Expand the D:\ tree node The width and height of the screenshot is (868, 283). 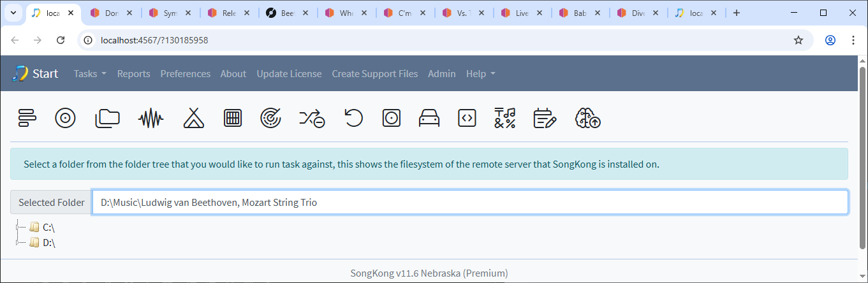(x=18, y=242)
